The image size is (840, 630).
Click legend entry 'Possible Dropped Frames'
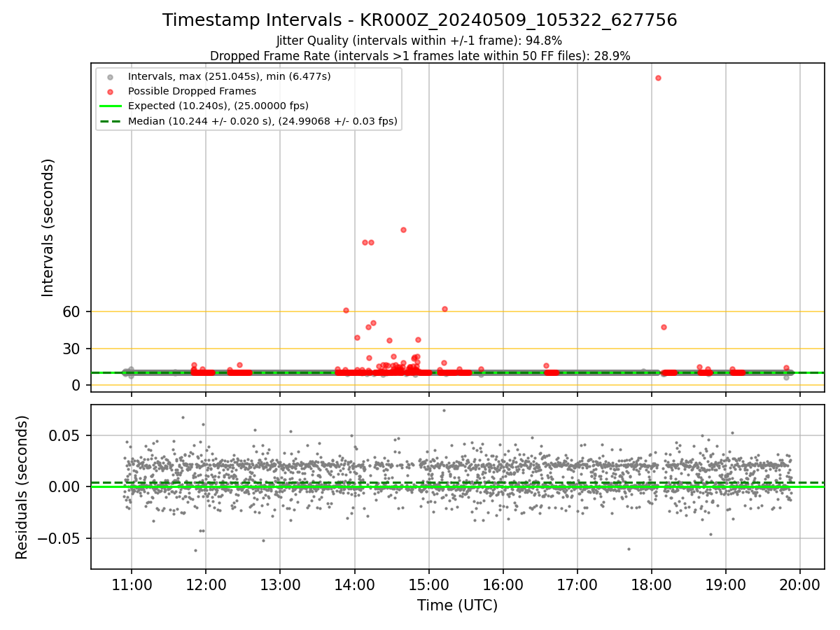[192, 91]
